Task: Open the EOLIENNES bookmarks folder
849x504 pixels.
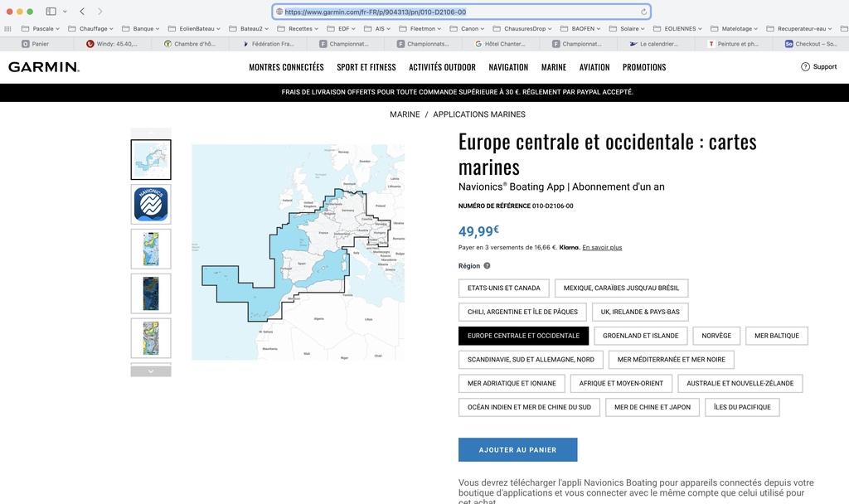Action: click(678, 29)
